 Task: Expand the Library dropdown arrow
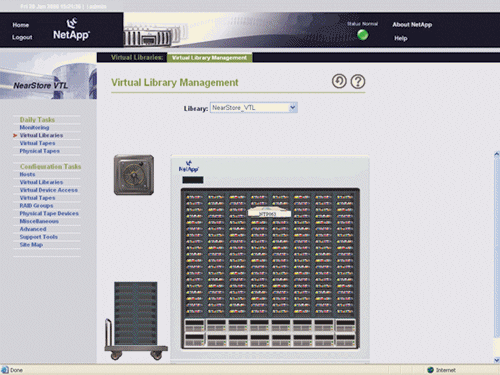point(293,107)
